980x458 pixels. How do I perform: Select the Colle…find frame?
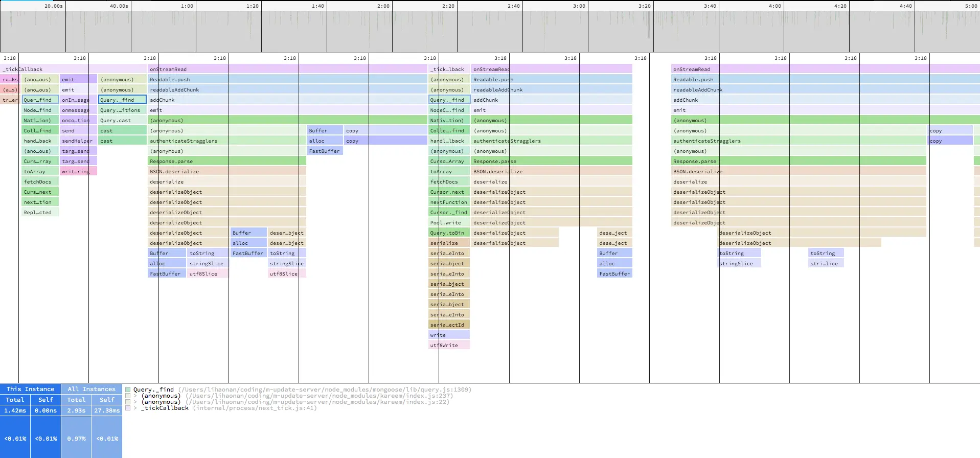(449, 130)
